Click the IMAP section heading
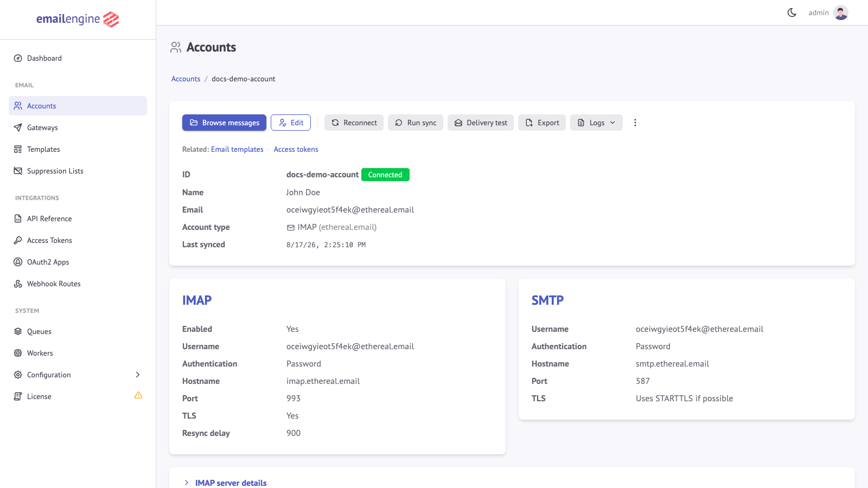Screen dimensions: 868x488 point(197,300)
